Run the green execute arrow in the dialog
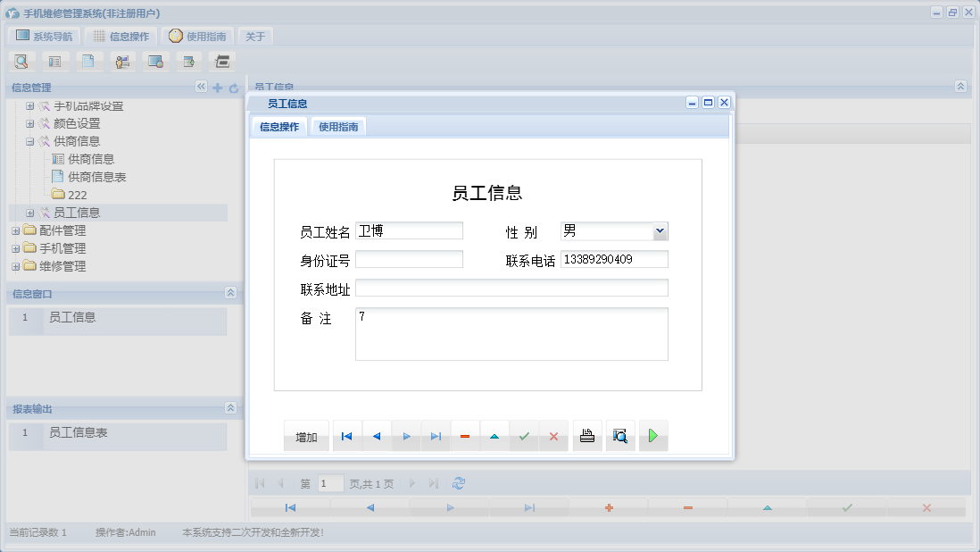This screenshot has width=980, height=552. tap(652, 435)
